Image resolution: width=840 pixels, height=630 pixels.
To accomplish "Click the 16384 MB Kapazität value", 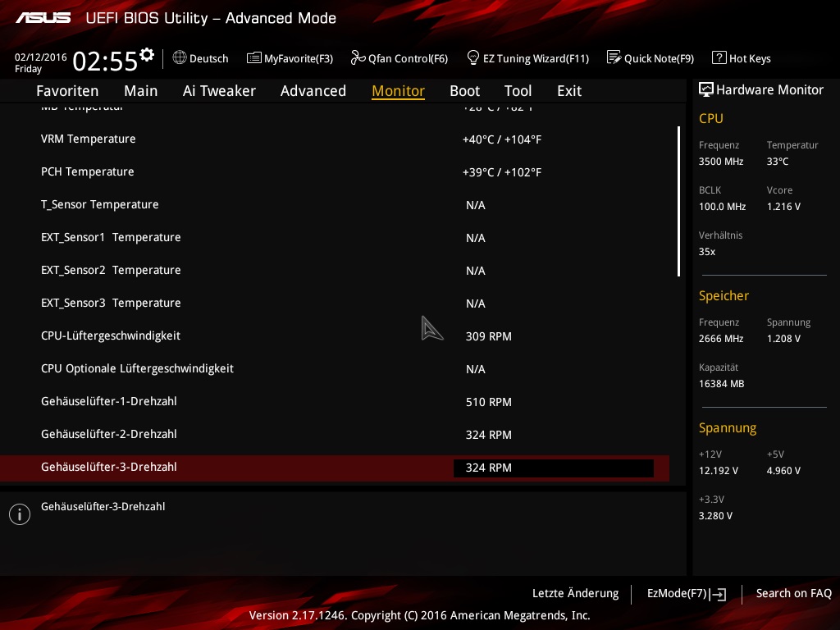I will coord(722,384).
